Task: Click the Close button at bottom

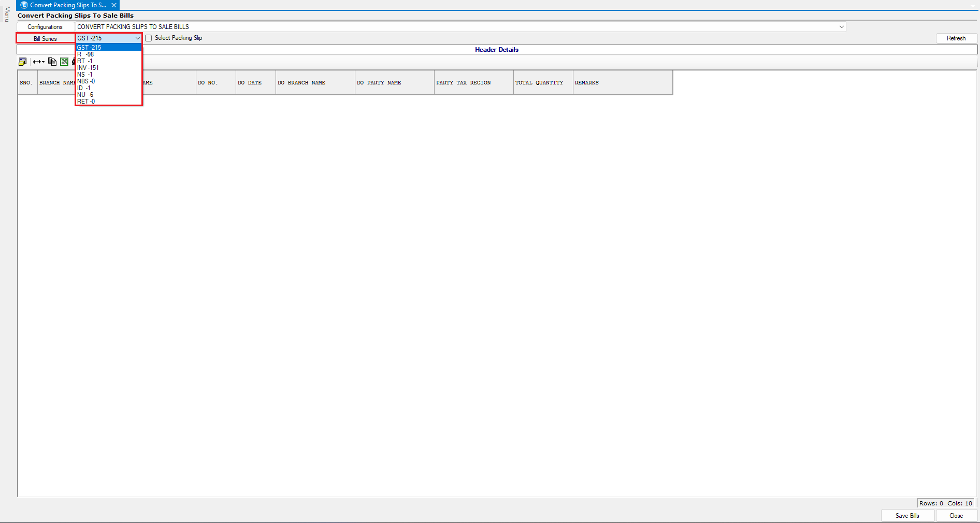Action: [956, 516]
